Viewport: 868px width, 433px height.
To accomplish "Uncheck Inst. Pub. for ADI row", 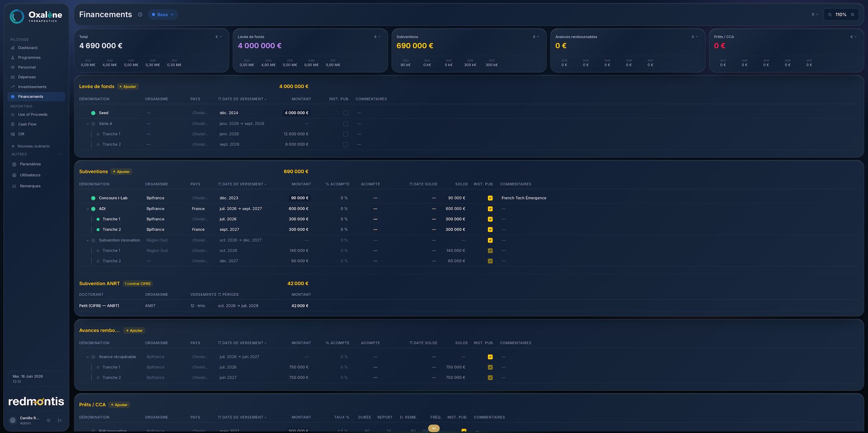I will pyautogui.click(x=490, y=209).
